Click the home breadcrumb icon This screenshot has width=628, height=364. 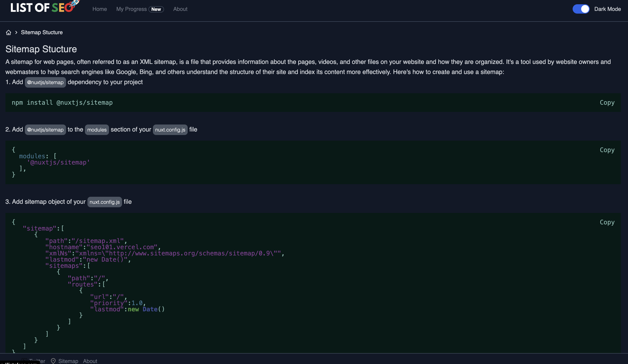pos(9,32)
